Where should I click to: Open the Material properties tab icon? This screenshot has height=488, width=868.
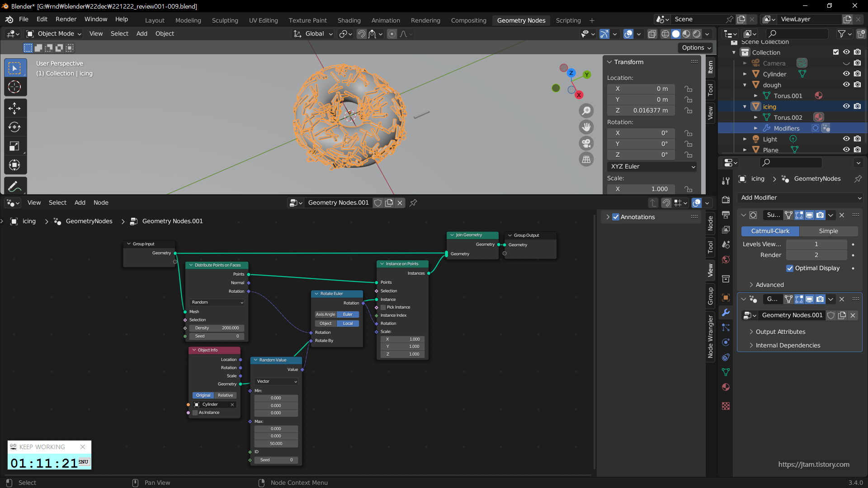[x=726, y=387]
